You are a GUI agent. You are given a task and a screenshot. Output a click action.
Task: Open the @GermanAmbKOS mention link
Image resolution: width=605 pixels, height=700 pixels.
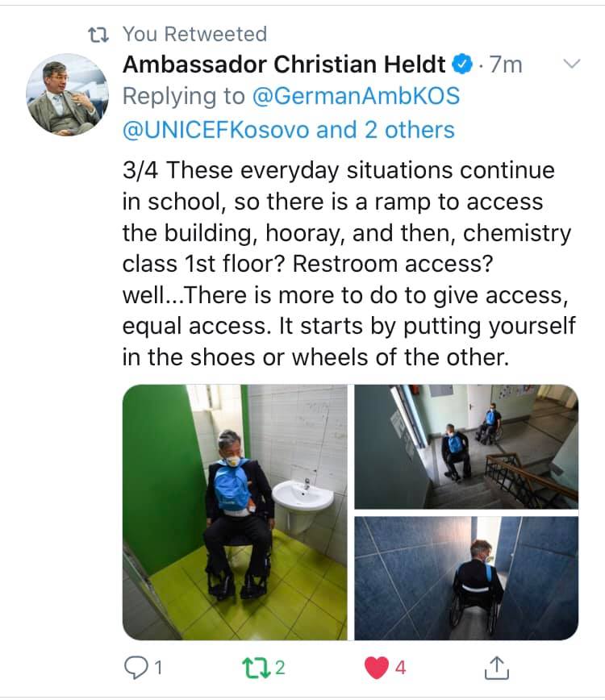click(x=356, y=96)
